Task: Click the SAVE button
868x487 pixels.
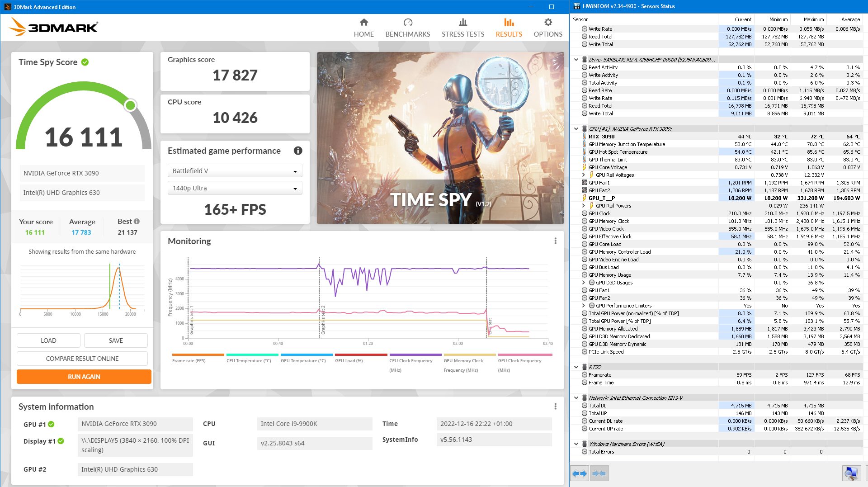Action: (116, 340)
